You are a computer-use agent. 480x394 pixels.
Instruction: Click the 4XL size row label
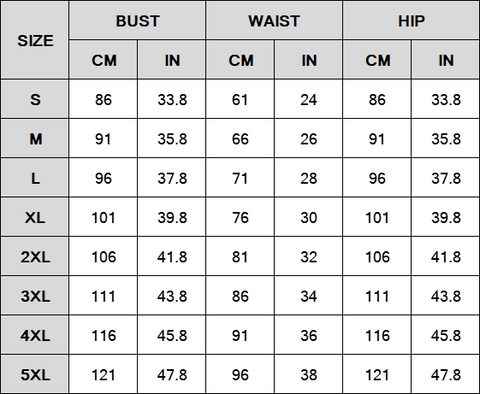point(35,335)
